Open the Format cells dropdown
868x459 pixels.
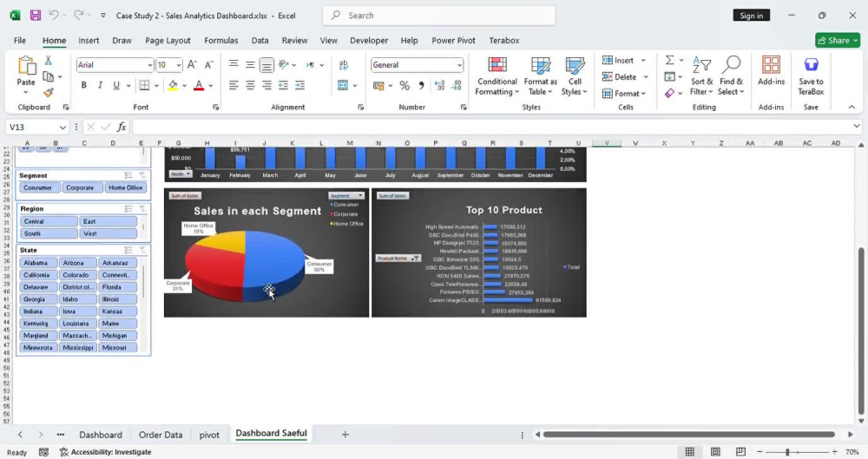click(624, 94)
